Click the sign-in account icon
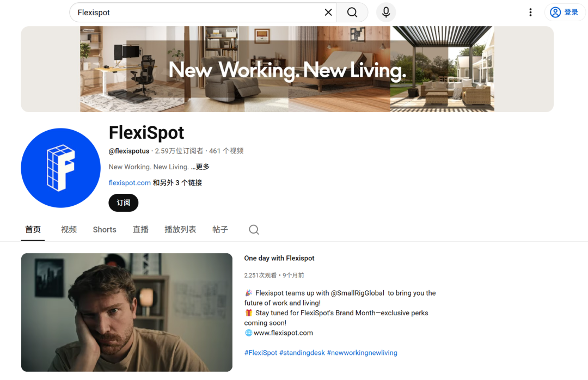The image size is (588, 380). [x=555, y=13]
